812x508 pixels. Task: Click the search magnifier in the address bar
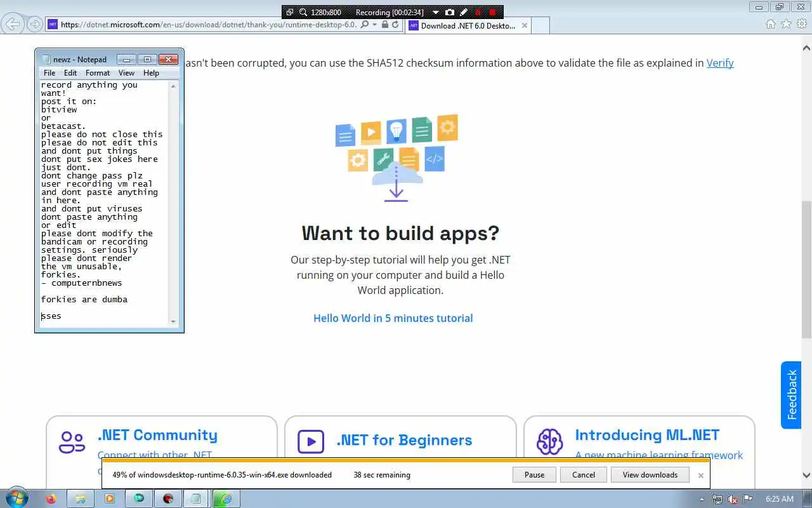pyautogui.click(x=365, y=24)
